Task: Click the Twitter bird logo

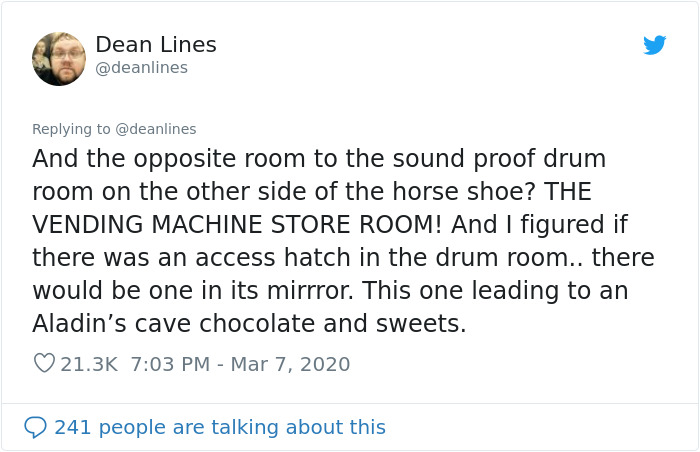Action: [x=655, y=45]
